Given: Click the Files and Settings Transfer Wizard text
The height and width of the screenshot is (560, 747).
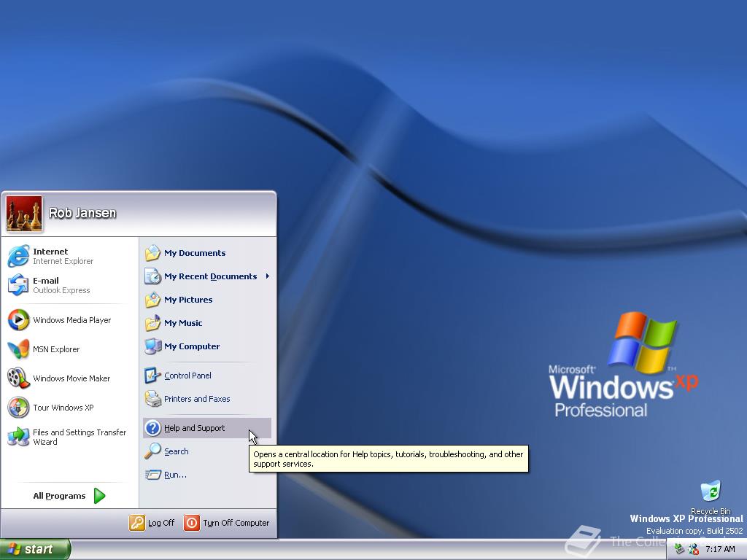Looking at the screenshot, I should point(80,437).
